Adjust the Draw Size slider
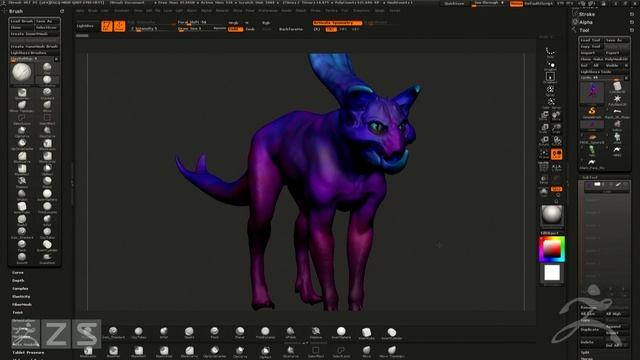Screen dimensions: 640x360 (x=196, y=29)
